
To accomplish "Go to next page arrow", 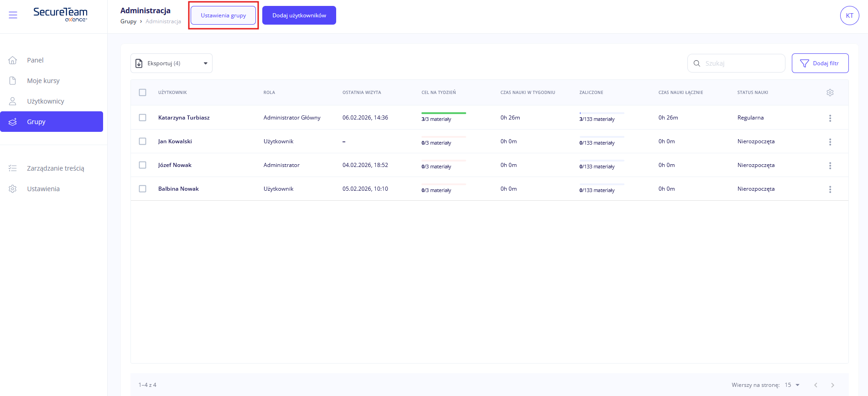I will click(x=832, y=385).
